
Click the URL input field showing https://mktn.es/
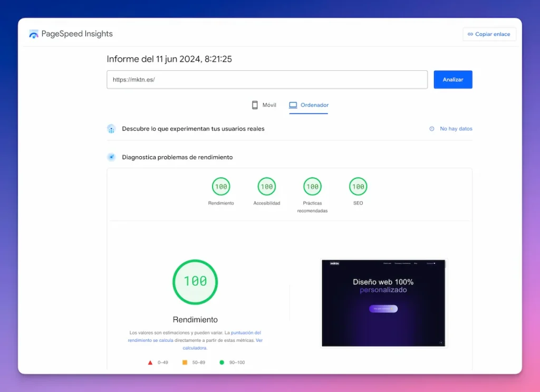point(267,80)
